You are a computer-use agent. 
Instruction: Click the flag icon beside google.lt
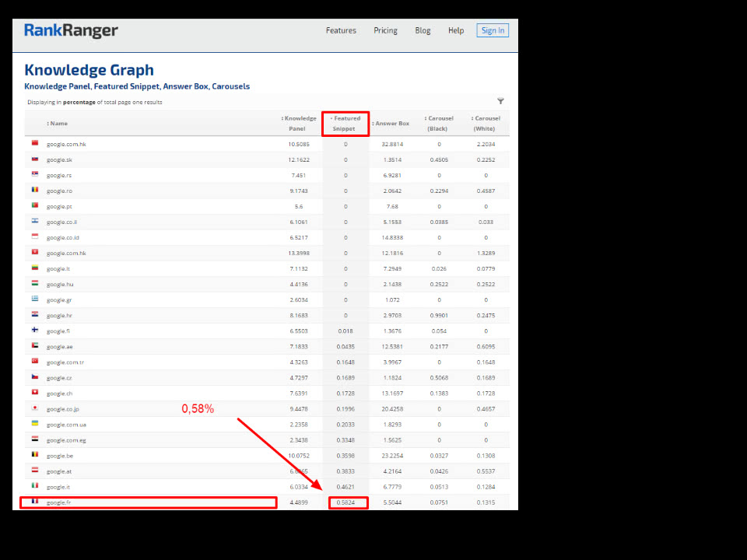[x=35, y=268]
